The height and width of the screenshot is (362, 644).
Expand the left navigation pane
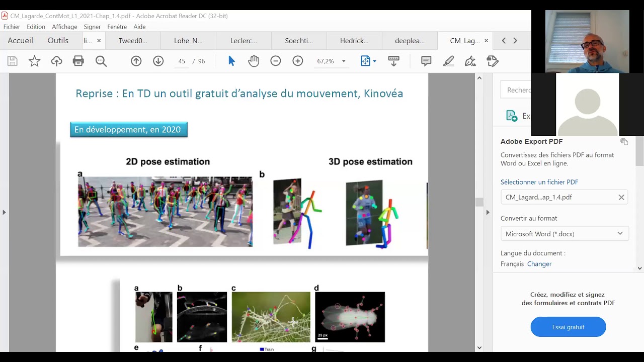pos(4,213)
